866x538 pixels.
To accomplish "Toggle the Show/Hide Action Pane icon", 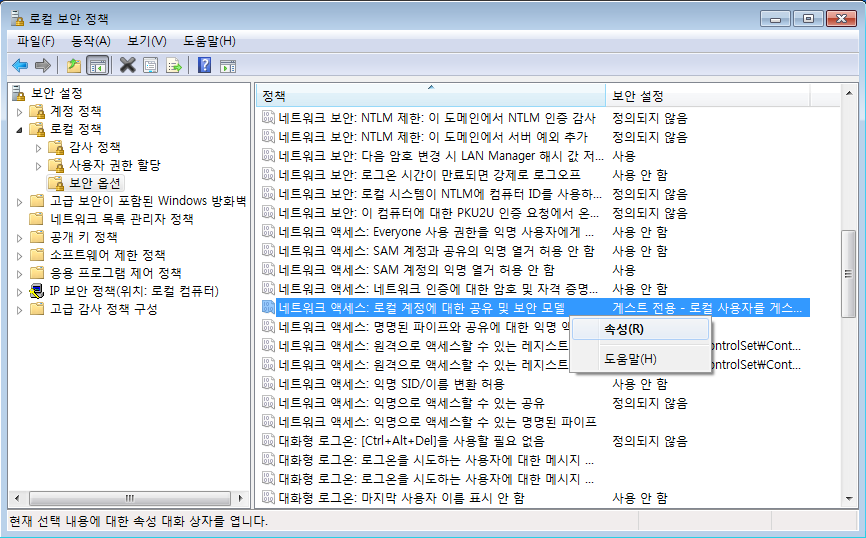I will tap(228, 65).
